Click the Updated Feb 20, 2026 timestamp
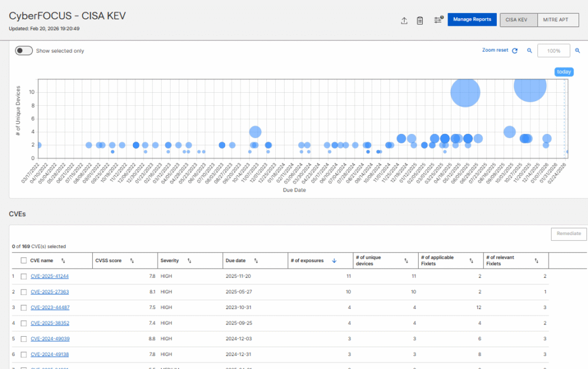 click(44, 28)
